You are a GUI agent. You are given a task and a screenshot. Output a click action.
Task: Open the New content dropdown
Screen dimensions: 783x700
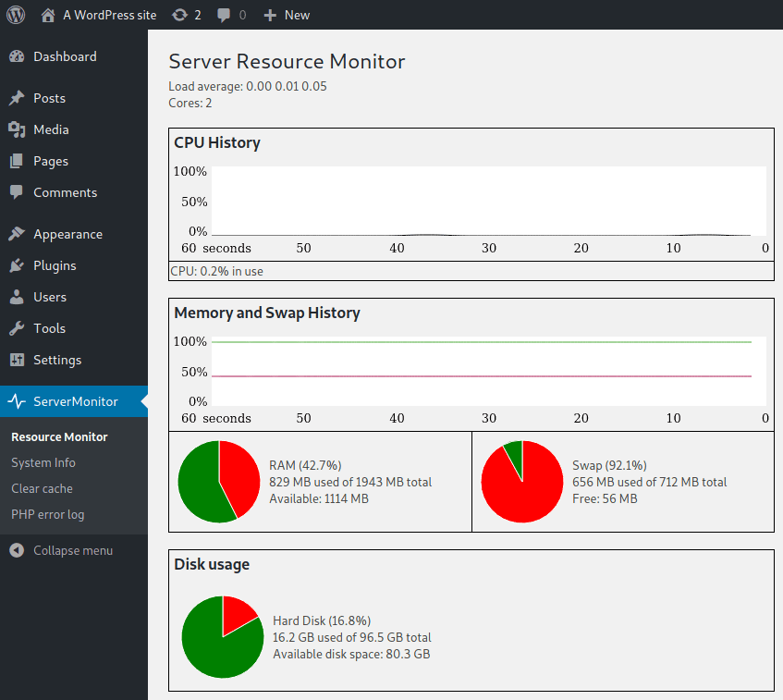[x=287, y=15]
